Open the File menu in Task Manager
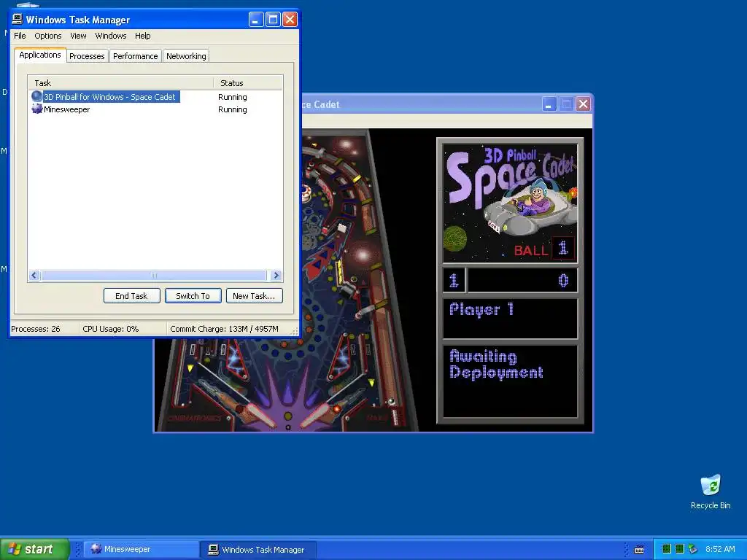 pos(20,36)
